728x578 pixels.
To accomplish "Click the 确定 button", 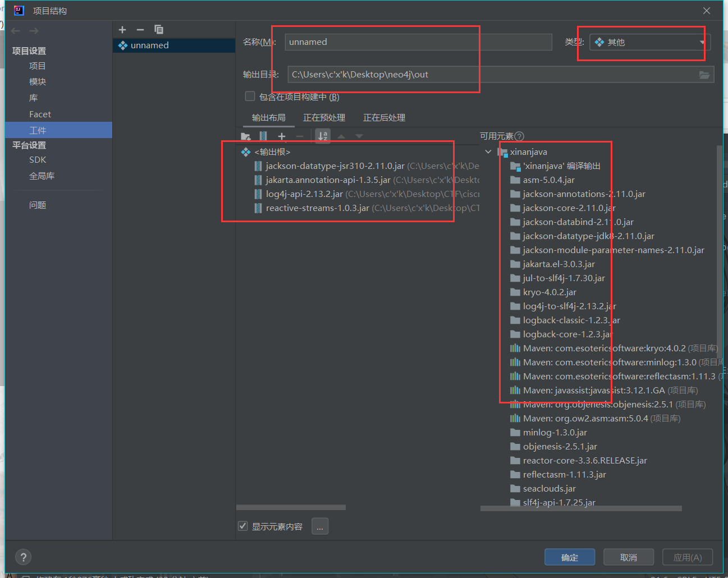I will tap(570, 557).
